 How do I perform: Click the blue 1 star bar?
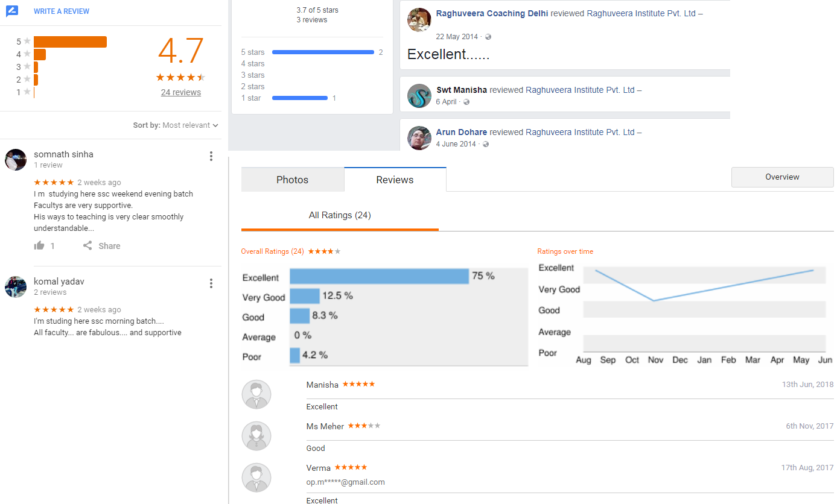click(x=300, y=98)
